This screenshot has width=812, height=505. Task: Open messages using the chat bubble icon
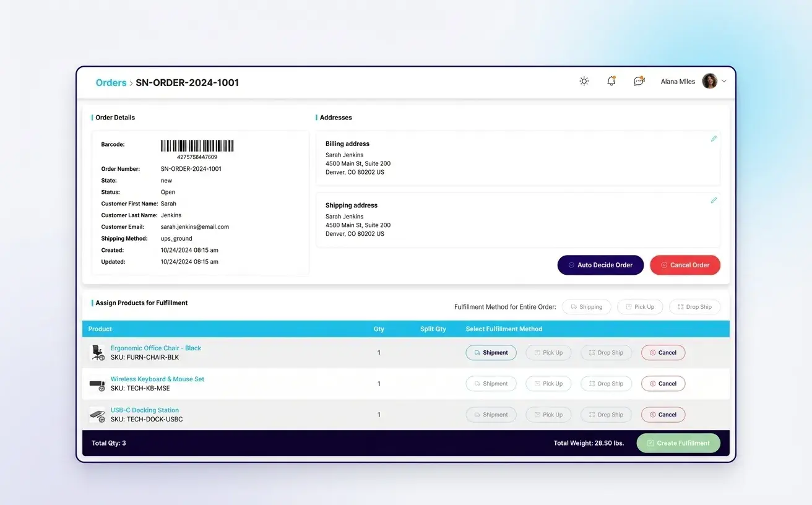638,81
